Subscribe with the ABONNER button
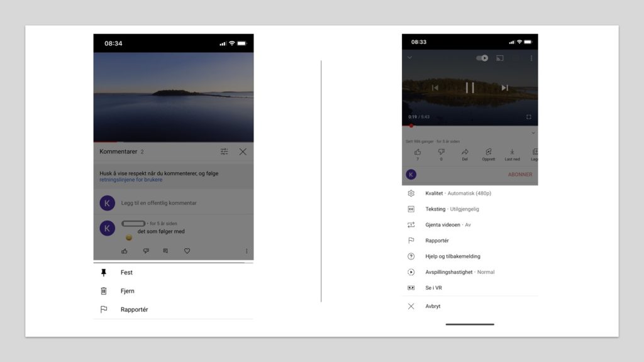 pos(520,175)
